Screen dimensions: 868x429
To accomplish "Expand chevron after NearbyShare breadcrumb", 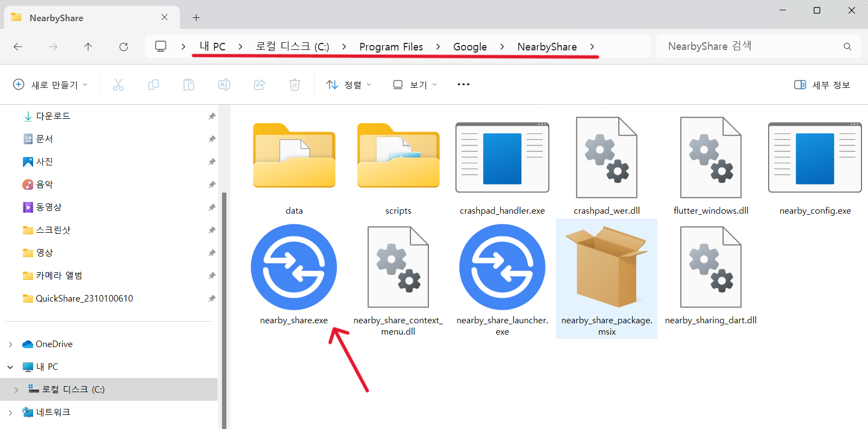I will (592, 47).
